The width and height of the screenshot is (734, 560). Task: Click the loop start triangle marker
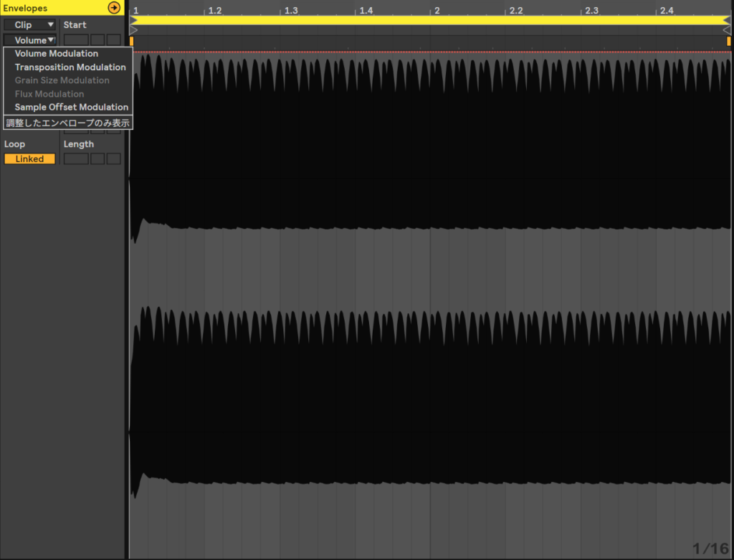(x=133, y=21)
